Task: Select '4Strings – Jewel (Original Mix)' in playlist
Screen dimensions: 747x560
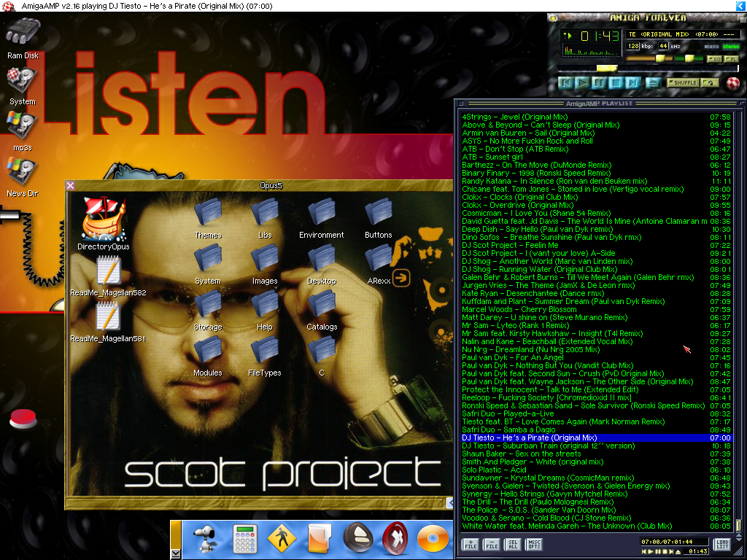Action: [596, 117]
